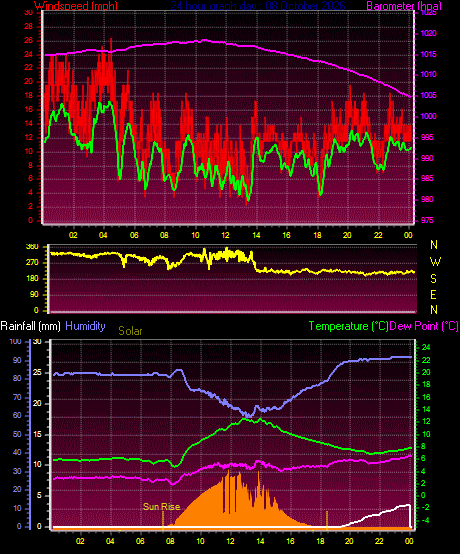The height and width of the screenshot is (554, 460).
Task: Click the E compass direction label
Action: click(x=434, y=295)
